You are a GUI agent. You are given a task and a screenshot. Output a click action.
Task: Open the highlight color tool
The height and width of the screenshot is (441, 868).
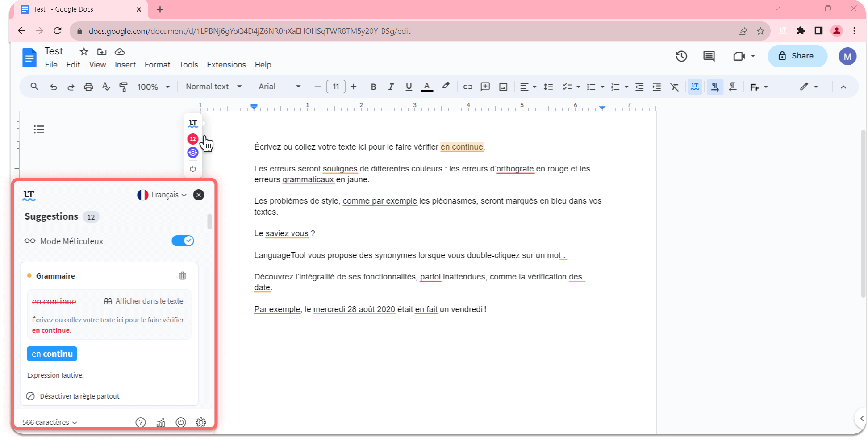tap(446, 86)
